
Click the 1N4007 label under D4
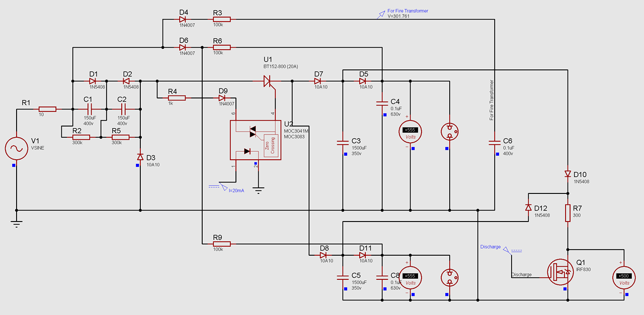(187, 25)
